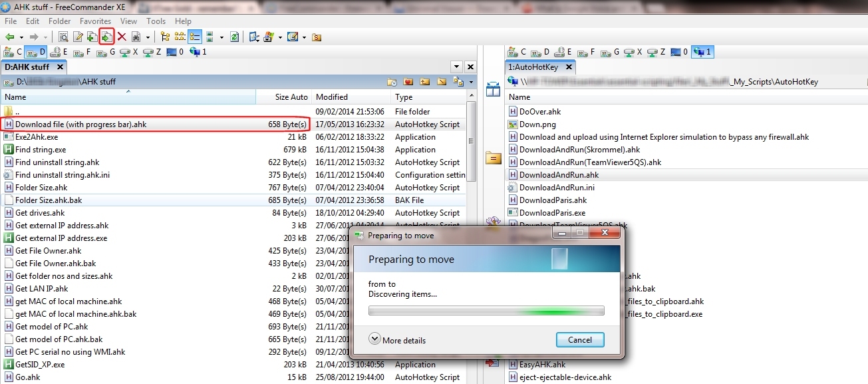
Task: Open the left panel tab list dropdown
Action: pyautogui.click(x=456, y=67)
